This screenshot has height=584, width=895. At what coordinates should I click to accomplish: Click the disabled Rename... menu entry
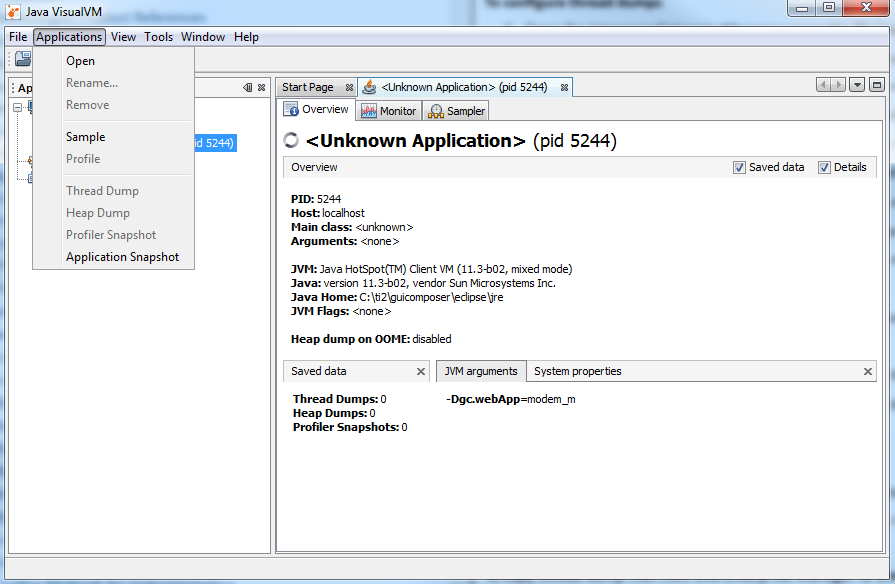pyautogui.click(x=113, y=83)
